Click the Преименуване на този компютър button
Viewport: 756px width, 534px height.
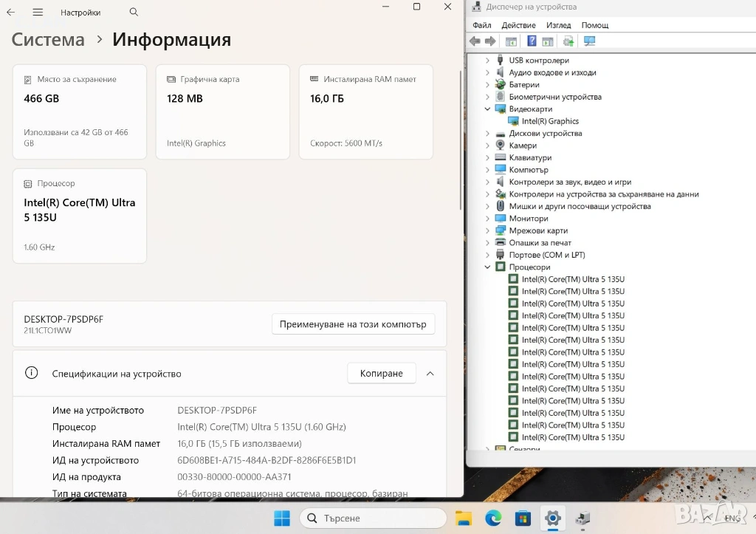[354, 324]
